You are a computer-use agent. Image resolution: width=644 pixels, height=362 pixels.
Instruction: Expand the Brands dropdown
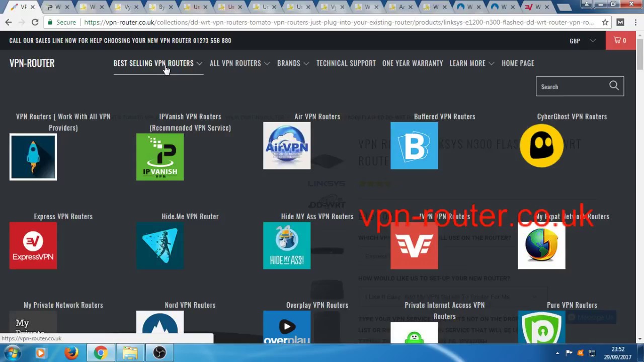click(x=293, y=63)
